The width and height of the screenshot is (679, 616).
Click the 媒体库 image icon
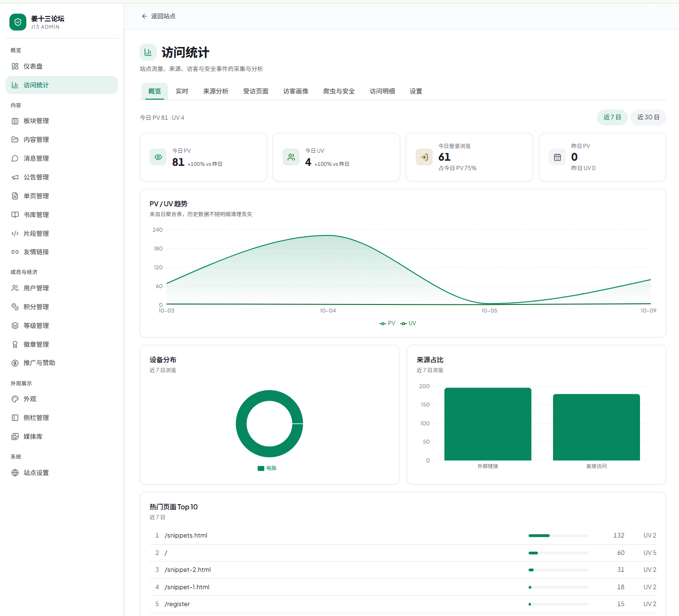coord(15,437)
